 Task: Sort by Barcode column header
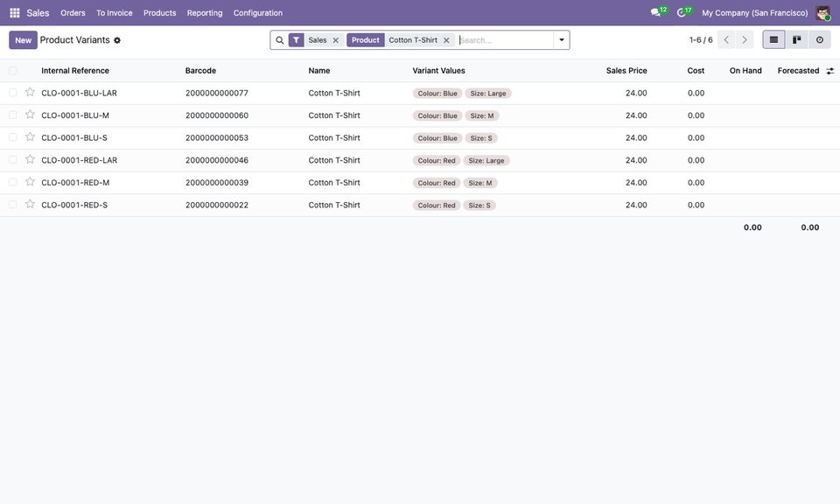click(x=200, y=71)
